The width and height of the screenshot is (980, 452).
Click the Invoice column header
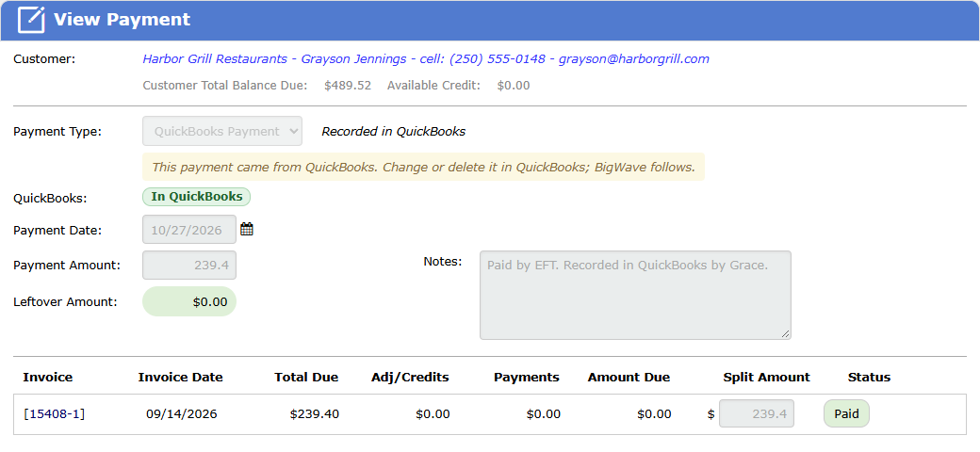[47, 377]
